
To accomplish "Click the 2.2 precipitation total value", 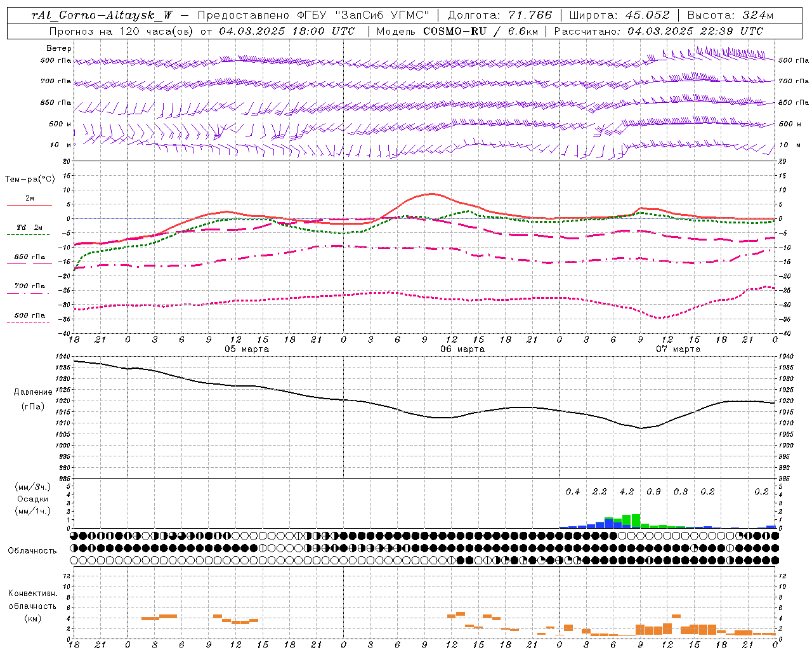I will pos(599,492).
